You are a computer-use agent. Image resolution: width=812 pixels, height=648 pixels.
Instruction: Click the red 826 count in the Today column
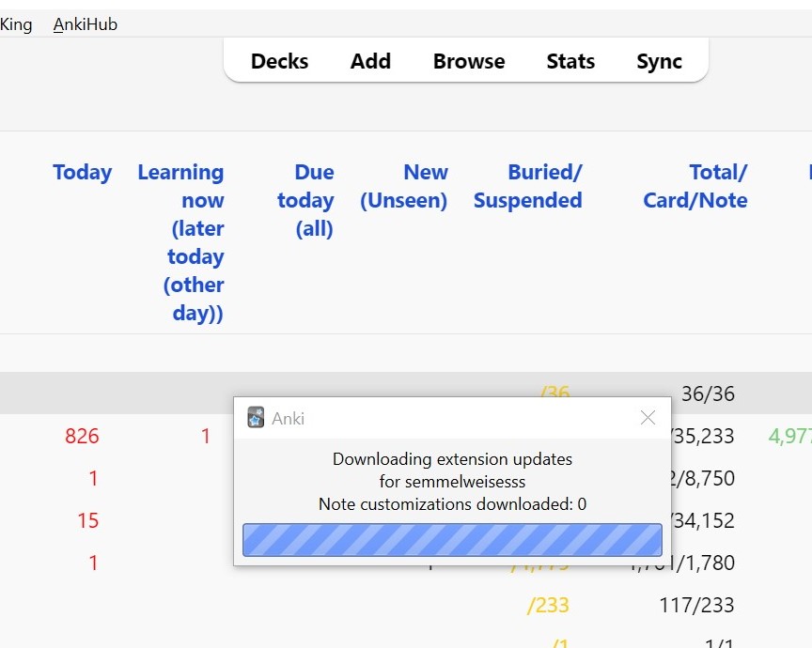click(82, 436)
